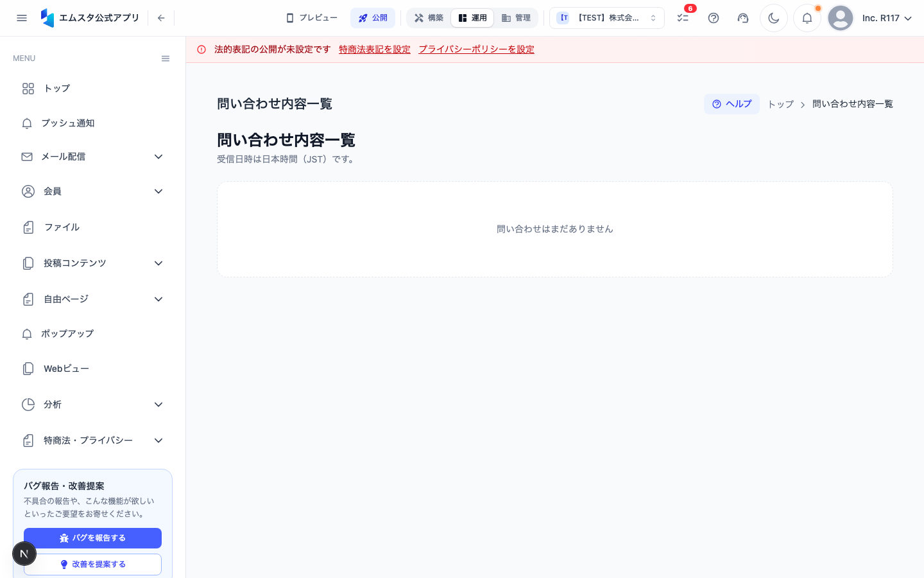The image size is (924, 578).
Task: Open the 特商法表記を設定 link
Action: [375, 49]
